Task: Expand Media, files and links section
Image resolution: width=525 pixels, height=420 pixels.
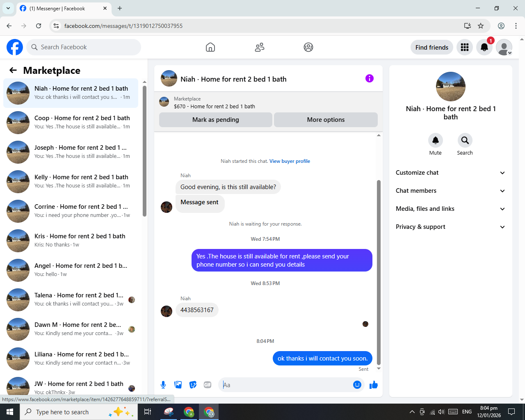Action: click(450, 209)
